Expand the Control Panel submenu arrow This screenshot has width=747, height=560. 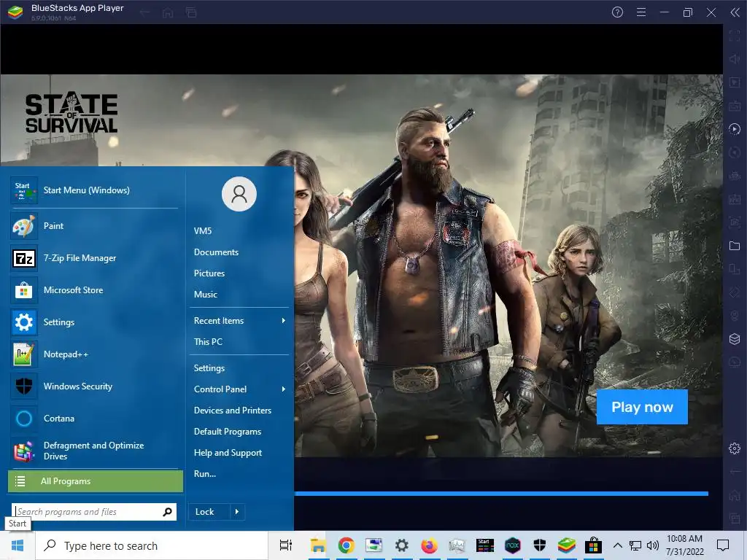pos(284,389)
